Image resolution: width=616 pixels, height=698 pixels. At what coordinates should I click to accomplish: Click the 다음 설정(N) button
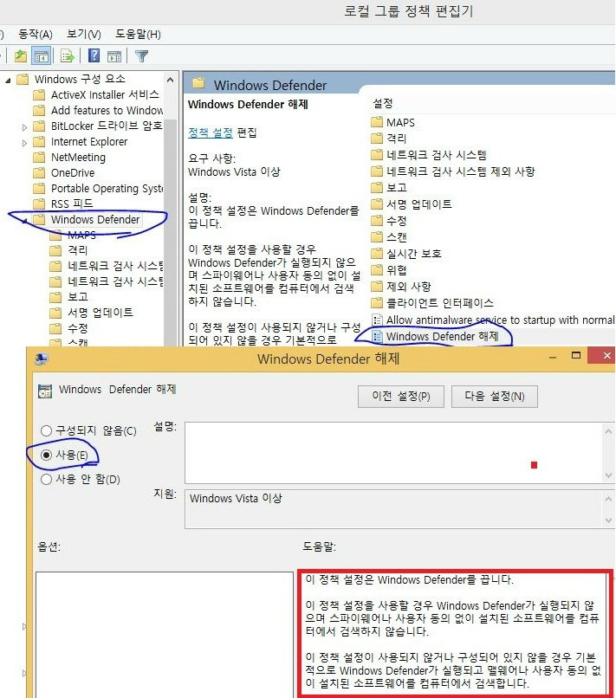pos(495,396)
